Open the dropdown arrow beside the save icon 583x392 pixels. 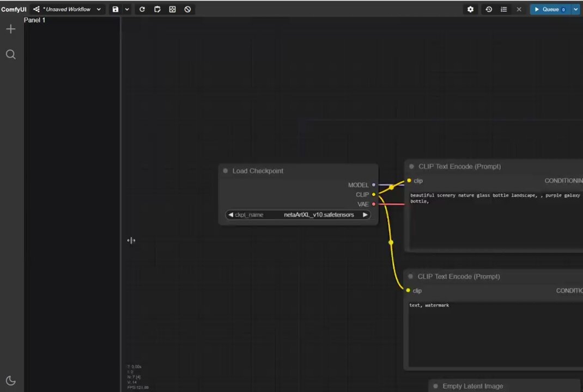point(127,9)
